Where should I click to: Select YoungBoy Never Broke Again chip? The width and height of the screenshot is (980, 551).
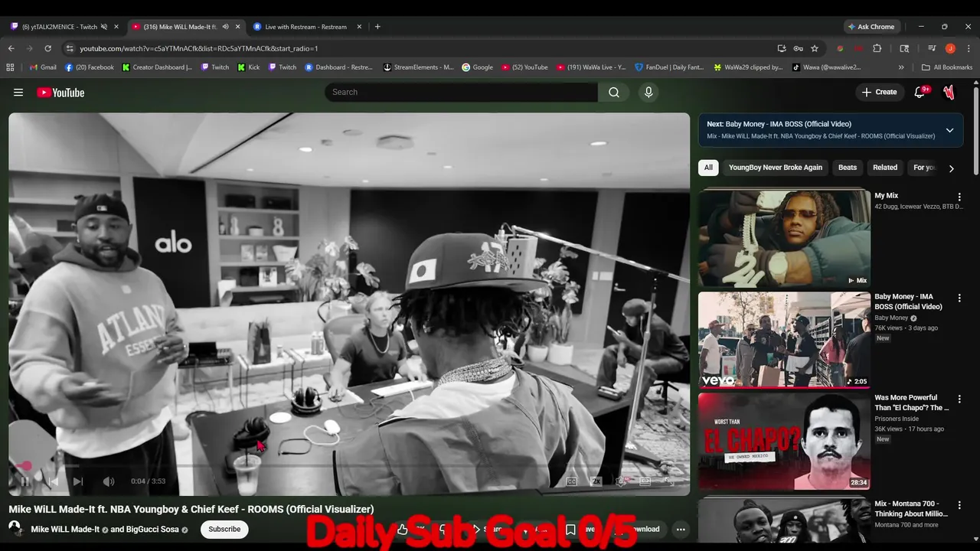[x=775, y=168]
